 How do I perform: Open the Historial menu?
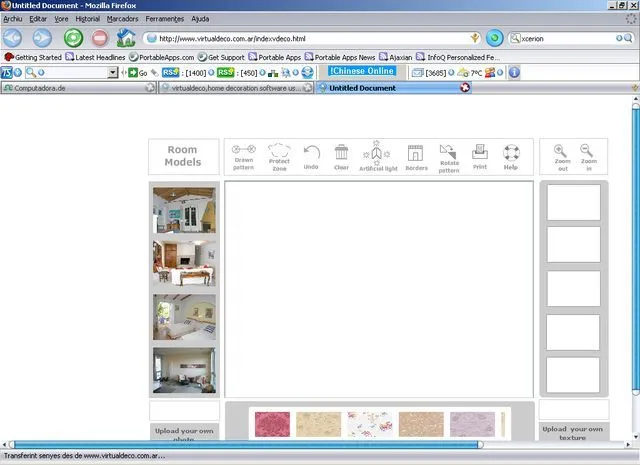[x=87, y=19]
